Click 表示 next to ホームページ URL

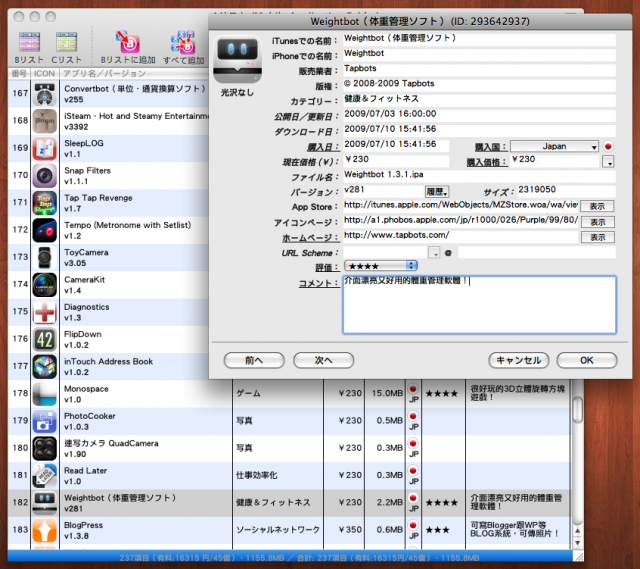click(x=598, y=237)
